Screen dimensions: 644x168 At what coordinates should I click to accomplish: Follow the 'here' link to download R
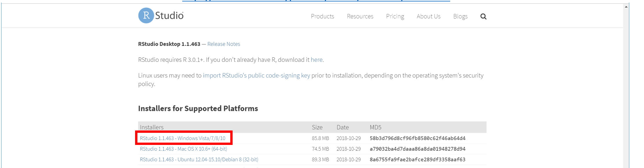(317, 60)
